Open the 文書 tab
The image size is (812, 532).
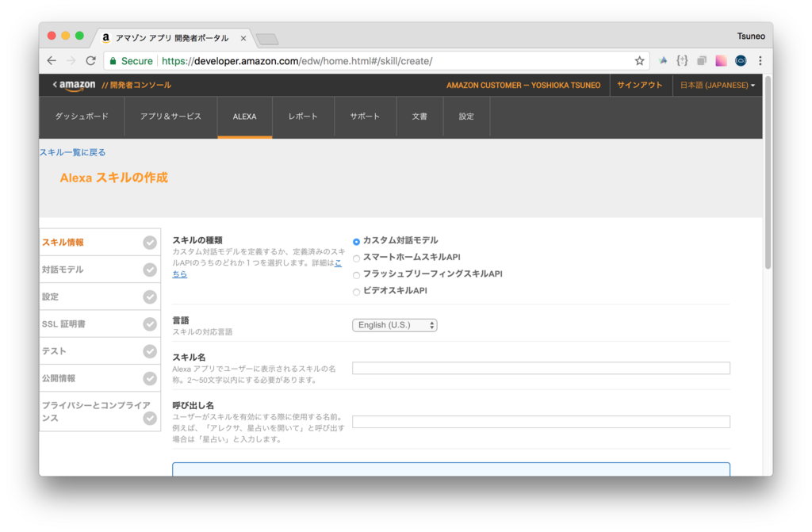click(419, 117)
